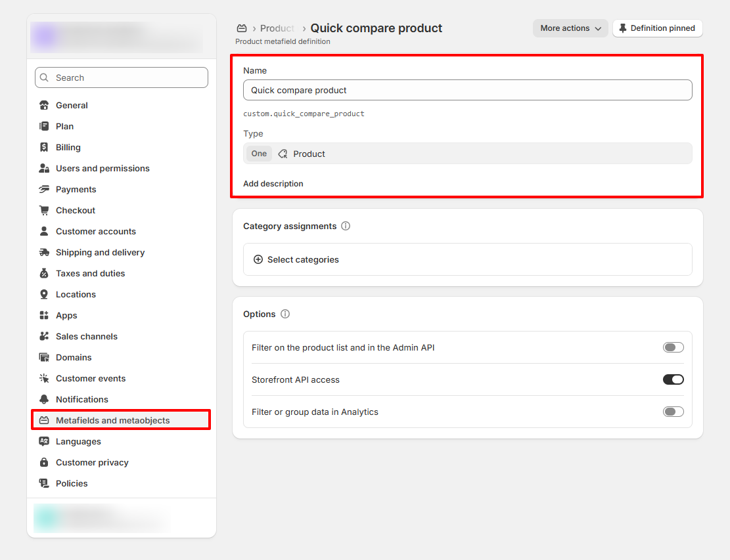Click the Users and permissions icon
Image resolution: width=730 pixels, height=560 pixels.
[44, 168]
